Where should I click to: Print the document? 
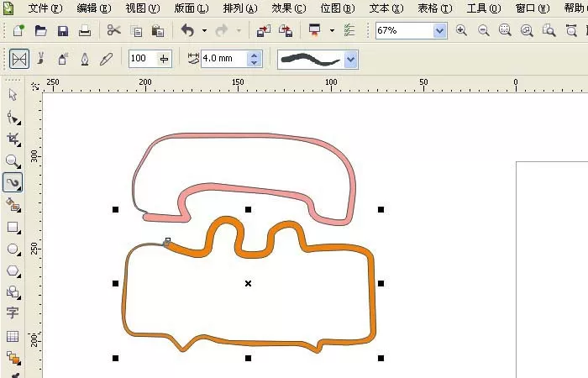85,30
